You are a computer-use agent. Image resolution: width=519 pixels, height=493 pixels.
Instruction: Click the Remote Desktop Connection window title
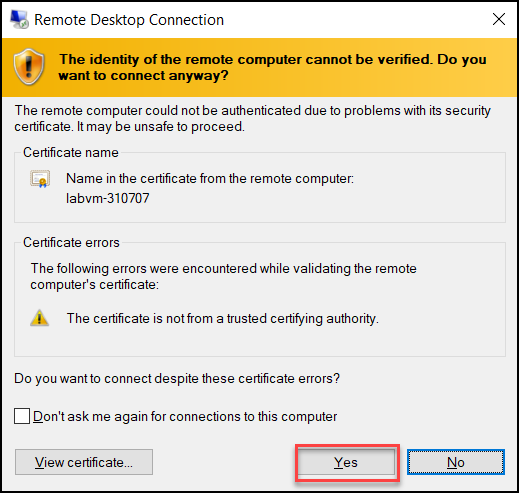(x=129, y=20)
